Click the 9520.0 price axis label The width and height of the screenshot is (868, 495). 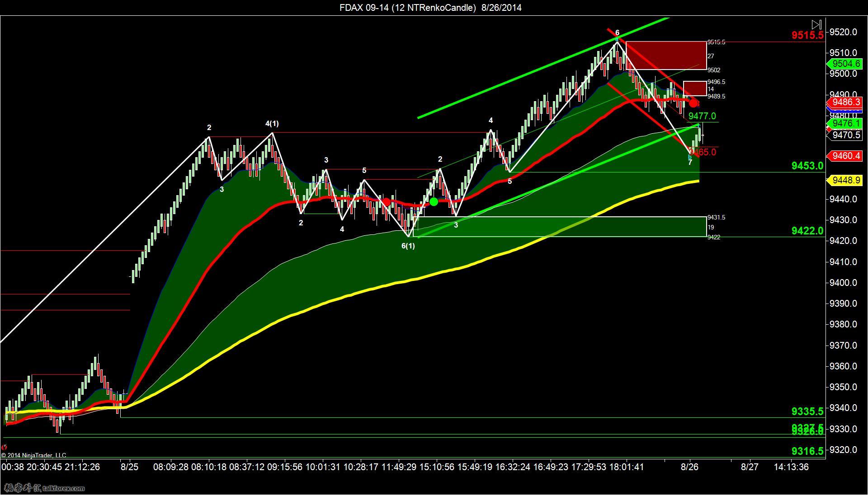[843, 32]
